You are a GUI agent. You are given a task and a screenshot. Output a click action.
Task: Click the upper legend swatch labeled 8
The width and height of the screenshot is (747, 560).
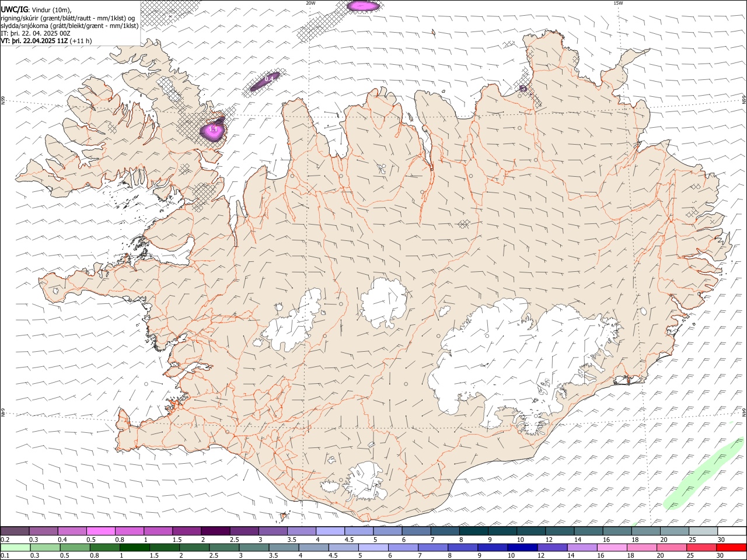[473, 531]
